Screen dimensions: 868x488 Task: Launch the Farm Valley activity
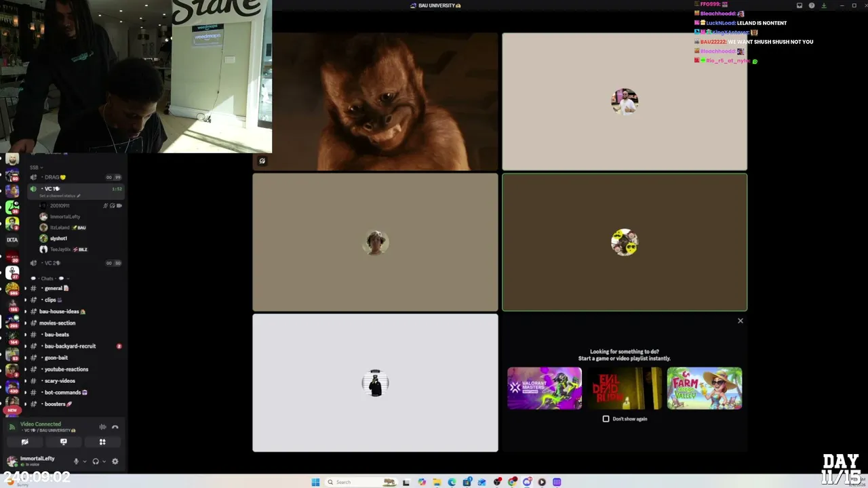(x=705, y=388)
